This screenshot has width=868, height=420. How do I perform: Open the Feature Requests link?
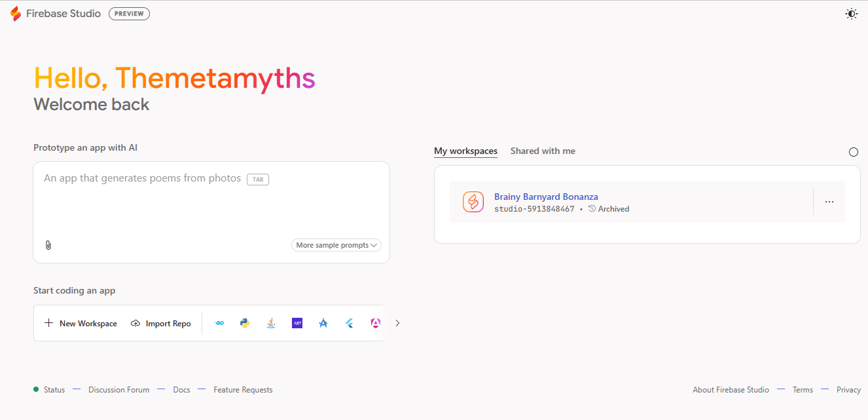(x=243, y=390)
